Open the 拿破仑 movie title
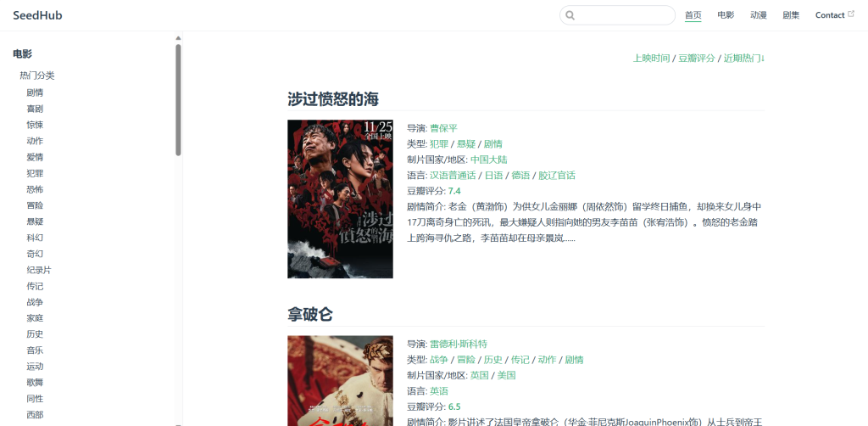 point(310,315)
